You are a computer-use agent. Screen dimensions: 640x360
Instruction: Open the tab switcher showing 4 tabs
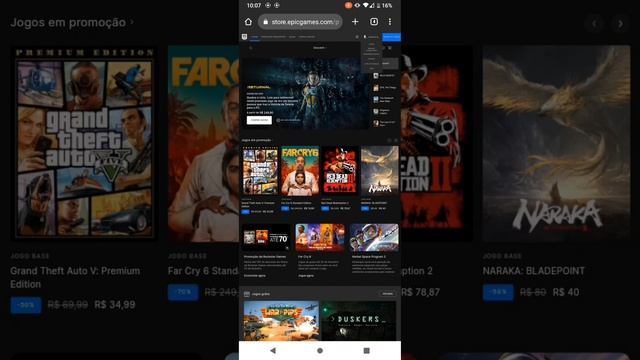pyautogui.click(x=374, y=22)
